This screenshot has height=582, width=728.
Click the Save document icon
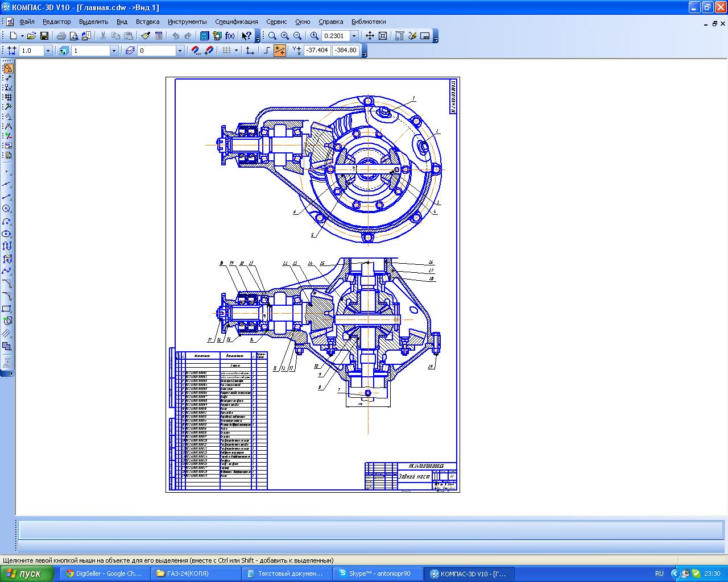pyautogui.click(x=44, y=36)
